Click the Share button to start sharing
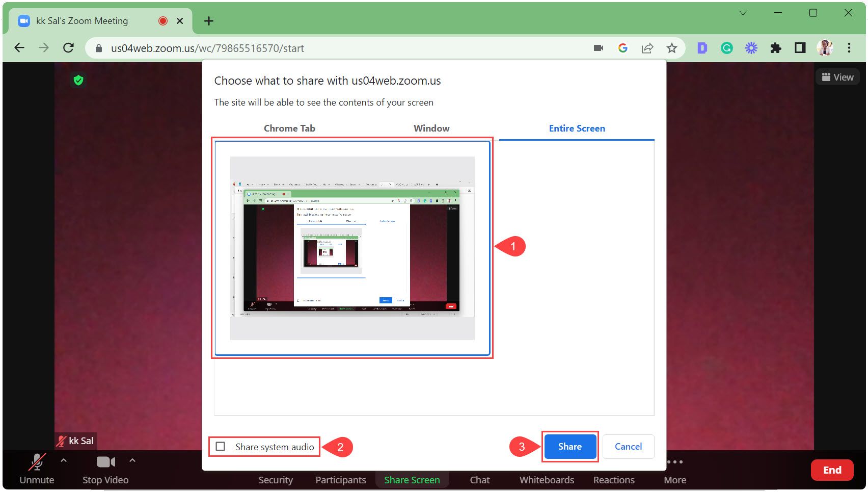Viewport: 868px width, 492px height. click(x=569, y=446)
